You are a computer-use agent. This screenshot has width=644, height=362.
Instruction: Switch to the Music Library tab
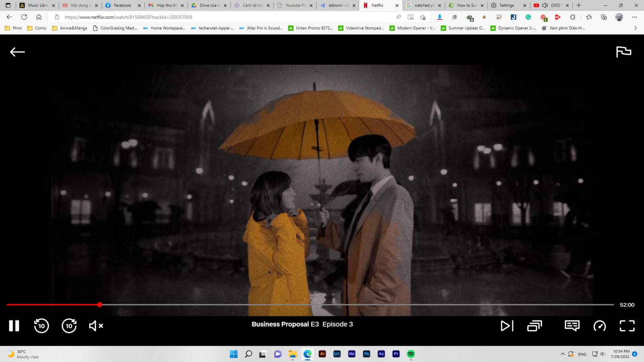(37, 5)
